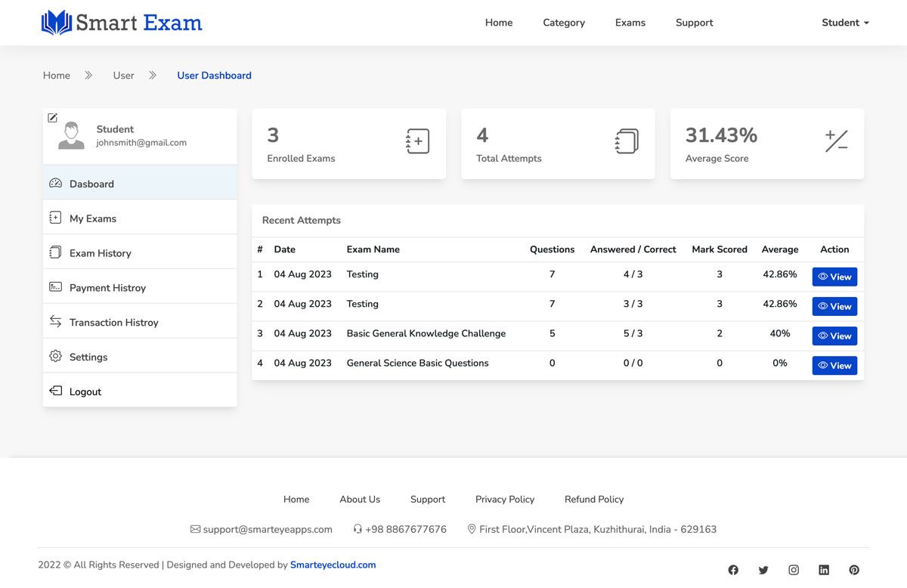Viewport: 907px width, 588px height.
Task: Expand the Student account dropdown
Action: click(845, 23)
